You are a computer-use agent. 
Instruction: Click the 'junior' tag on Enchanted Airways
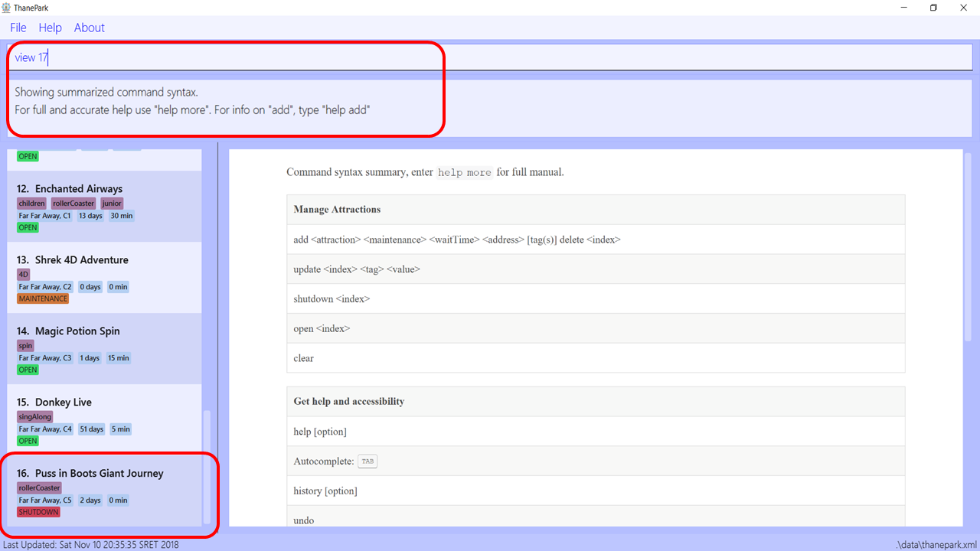tap(112, 204)
